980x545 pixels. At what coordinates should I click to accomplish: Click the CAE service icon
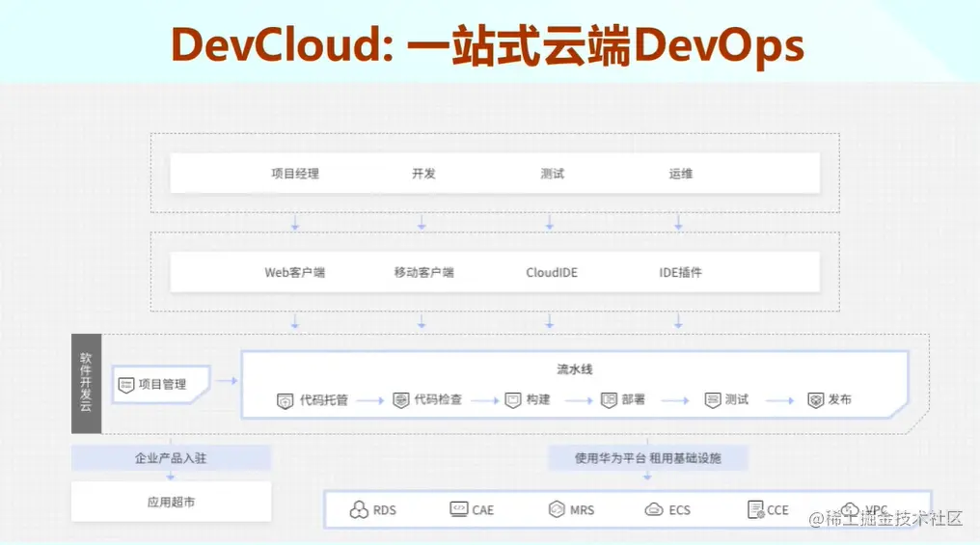pyautogui.click(x=459, y=509)
